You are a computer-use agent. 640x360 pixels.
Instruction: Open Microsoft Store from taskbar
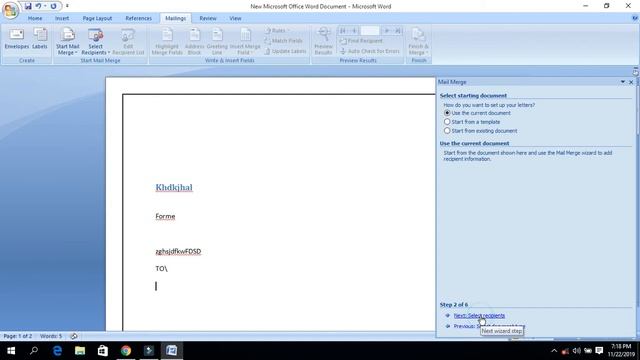pos(103,351)
